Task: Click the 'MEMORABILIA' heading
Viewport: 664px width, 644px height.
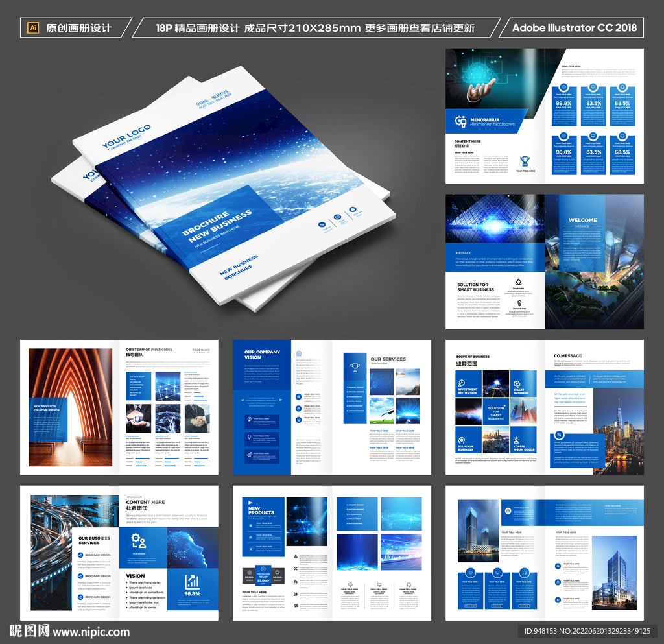Action: click(x=484, y=120)
